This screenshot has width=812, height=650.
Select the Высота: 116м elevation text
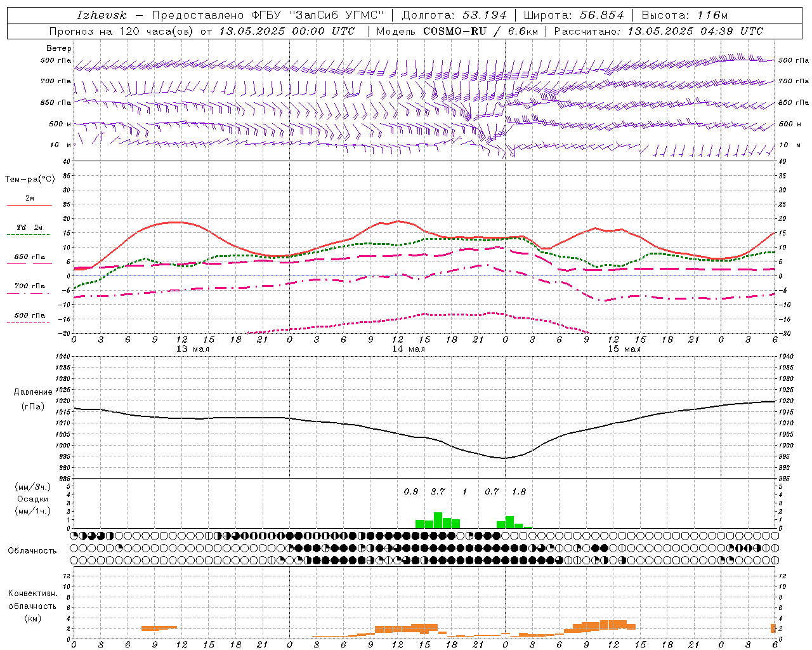684,15
